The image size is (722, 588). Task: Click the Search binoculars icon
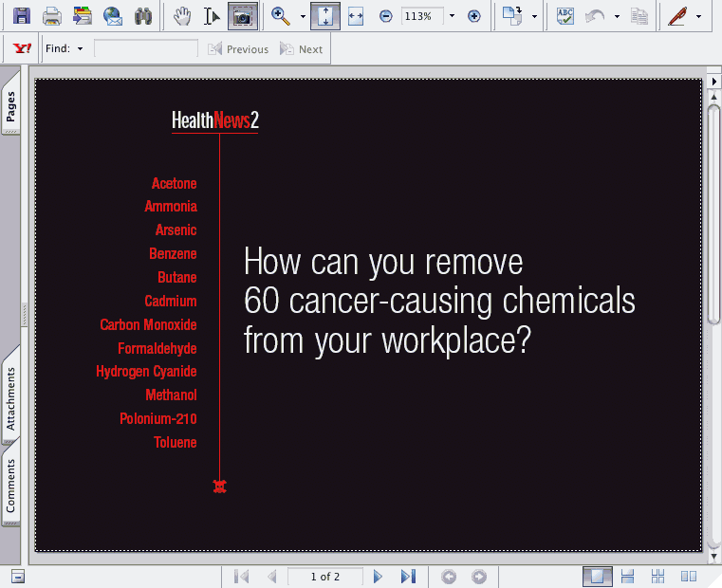click(x=143, y=16)
